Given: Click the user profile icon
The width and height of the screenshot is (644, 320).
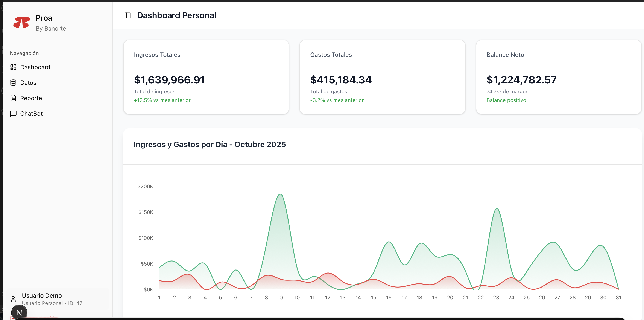Looking at the screenshot, I should 13,299.
